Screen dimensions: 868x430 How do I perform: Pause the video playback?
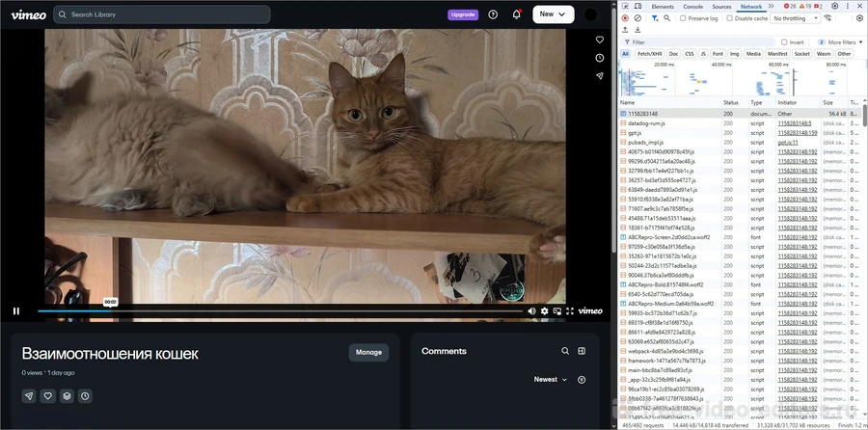tap(16, 311)
